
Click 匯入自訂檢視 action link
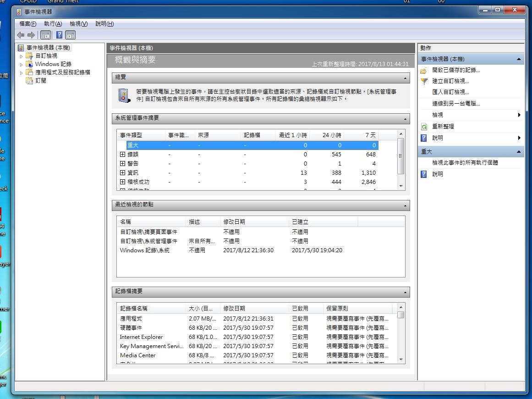[450, 92]
